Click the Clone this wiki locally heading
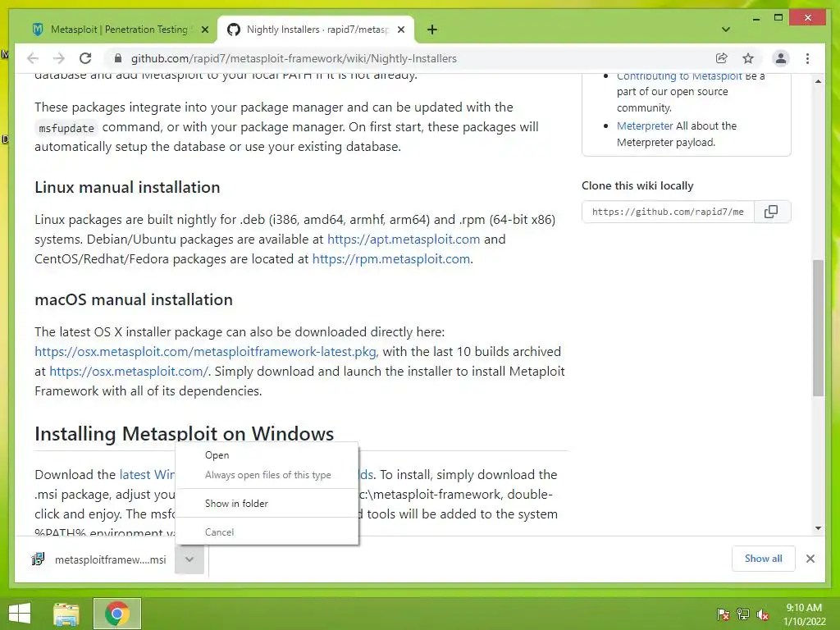Screen dimensions: 840x630 [637, 186]
